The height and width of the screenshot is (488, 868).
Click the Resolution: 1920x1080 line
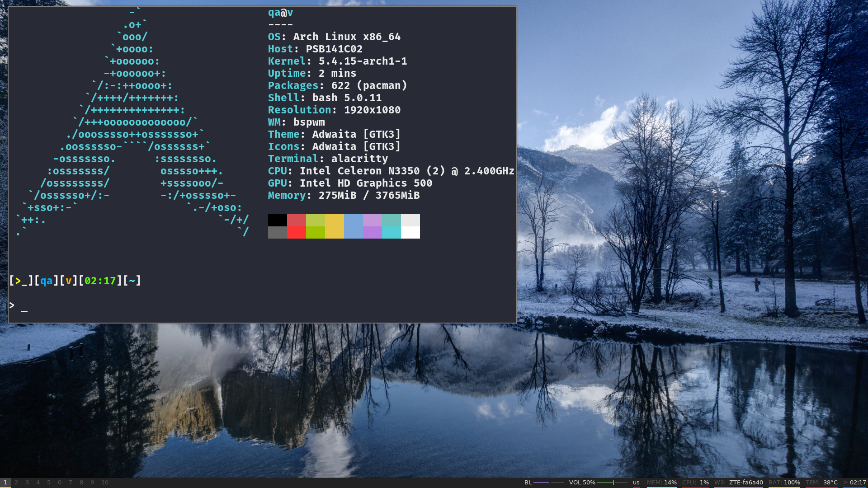pyautogui.click(x=334, y=110)
